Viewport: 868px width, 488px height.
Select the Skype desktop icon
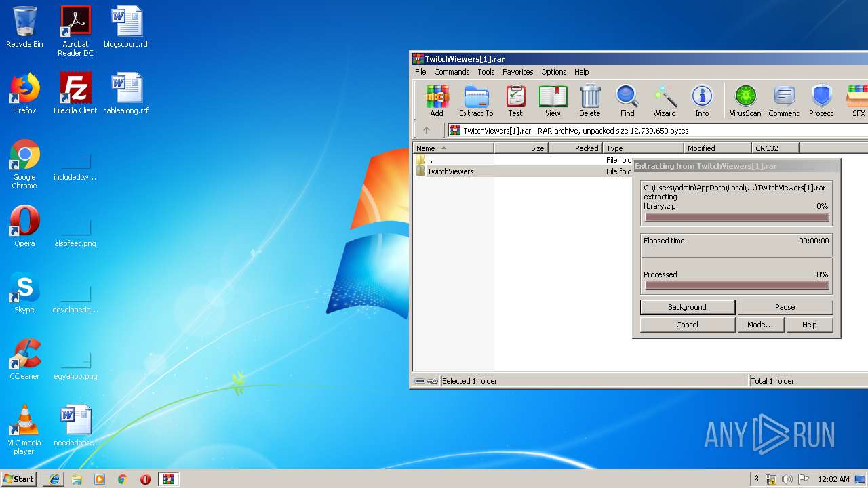[x=24, y=293]
